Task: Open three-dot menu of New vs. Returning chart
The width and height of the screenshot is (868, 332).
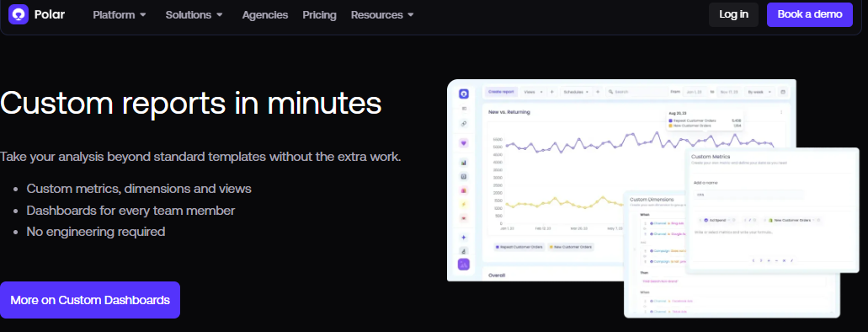Action: [781, 112]
